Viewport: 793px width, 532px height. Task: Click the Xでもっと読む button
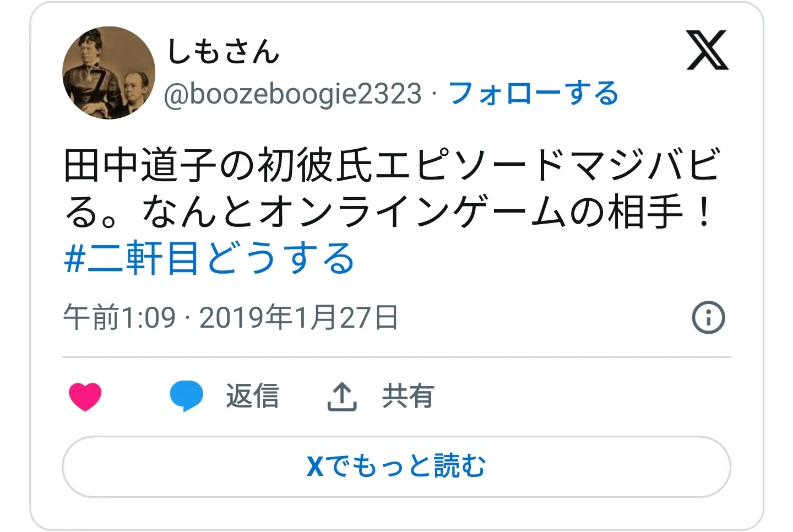(x=397, y=466)
